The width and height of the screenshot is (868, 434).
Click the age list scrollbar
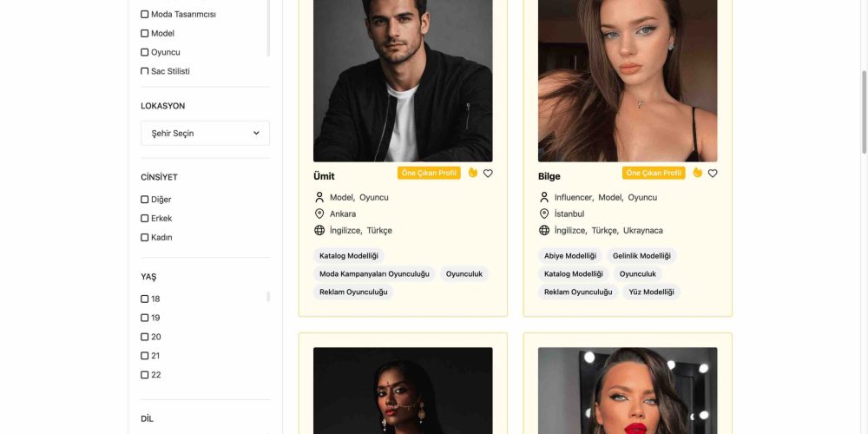268,297
